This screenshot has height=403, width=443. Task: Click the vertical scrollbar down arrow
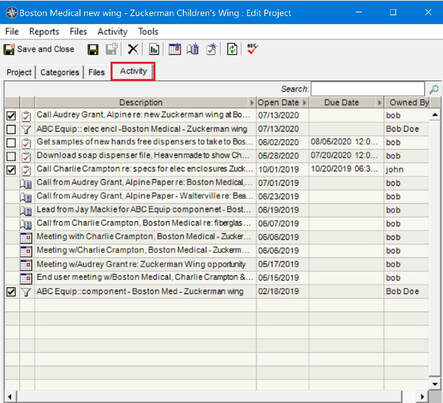tap(435, 384)
